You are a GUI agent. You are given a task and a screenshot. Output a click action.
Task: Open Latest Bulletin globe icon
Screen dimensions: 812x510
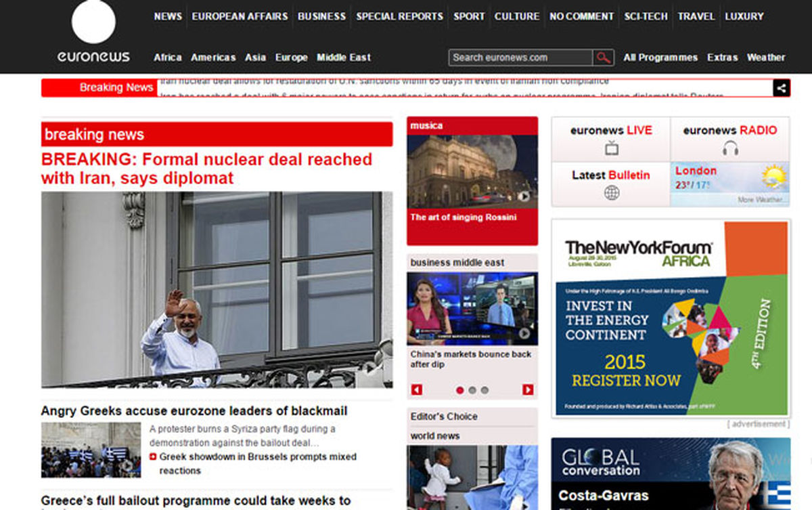pos(612,193)
